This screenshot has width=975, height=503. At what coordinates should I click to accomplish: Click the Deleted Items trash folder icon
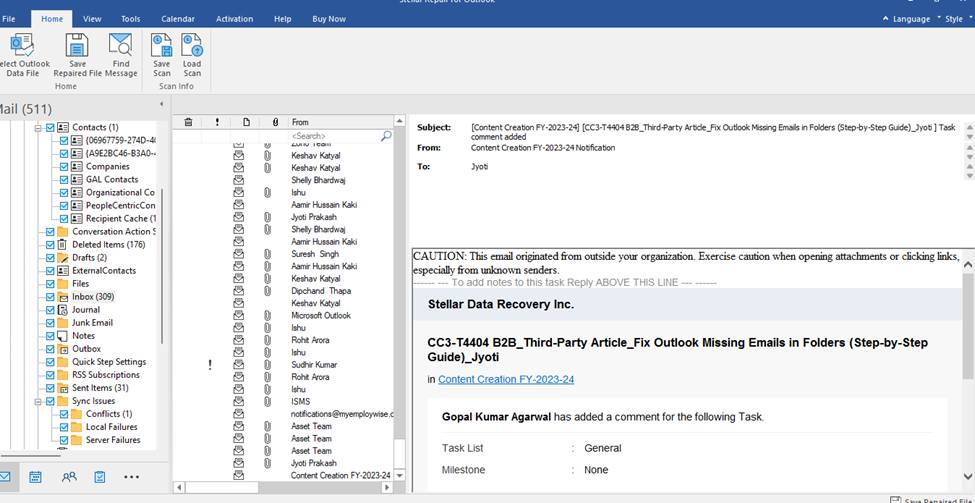62,244
